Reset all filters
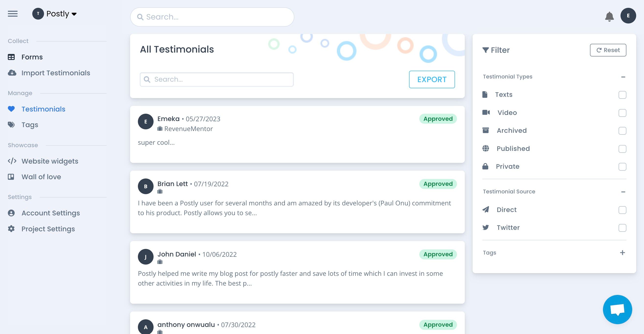Viewport: 644px width, 334px height. point(608,50)
